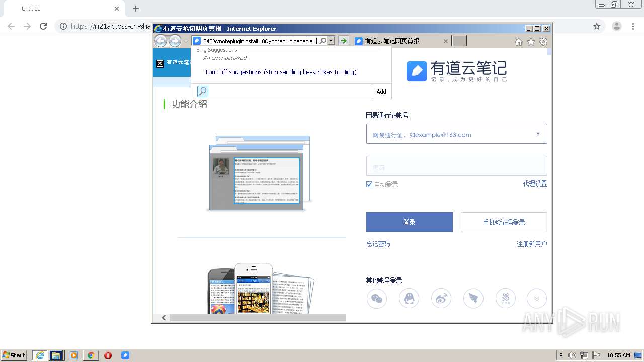Click Internet Explorer back arrow
The height and width of the screenshot is (362, 644).
coord(160,41)
